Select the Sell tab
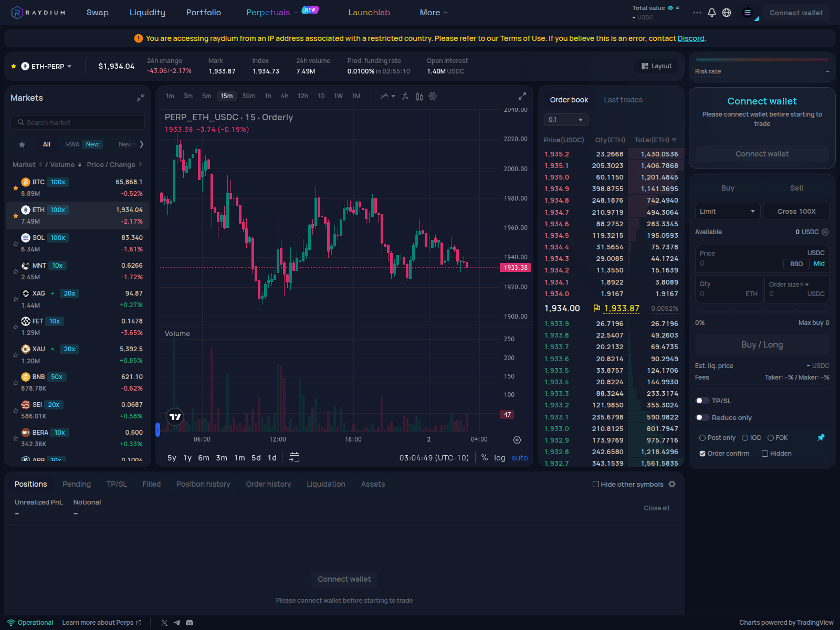840x630 pixels. 796,188
